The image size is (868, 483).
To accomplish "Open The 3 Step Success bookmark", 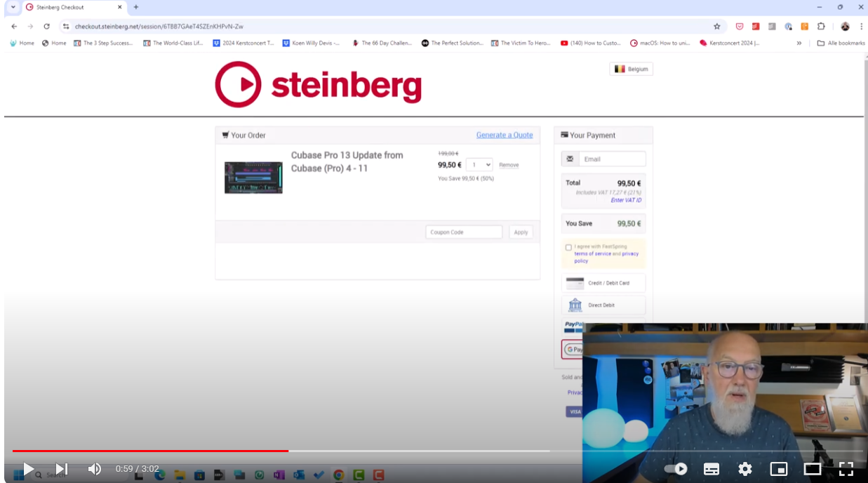I will pos(103,43).
